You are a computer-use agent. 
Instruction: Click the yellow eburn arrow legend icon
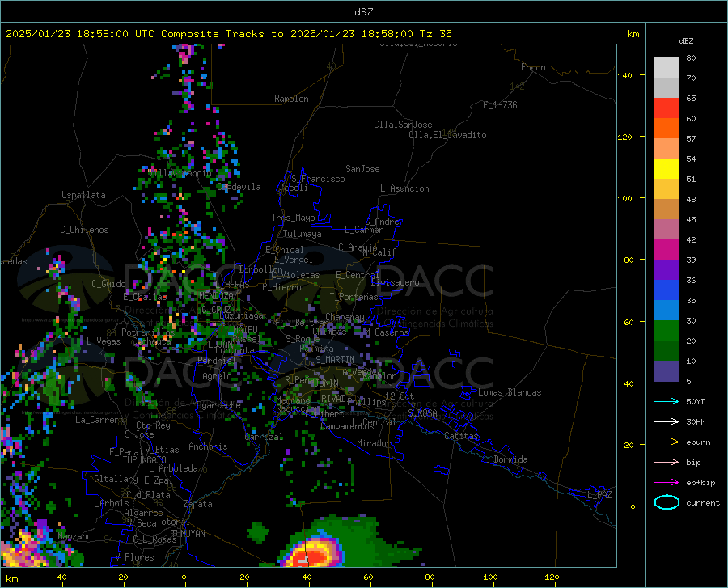point(667,442)
